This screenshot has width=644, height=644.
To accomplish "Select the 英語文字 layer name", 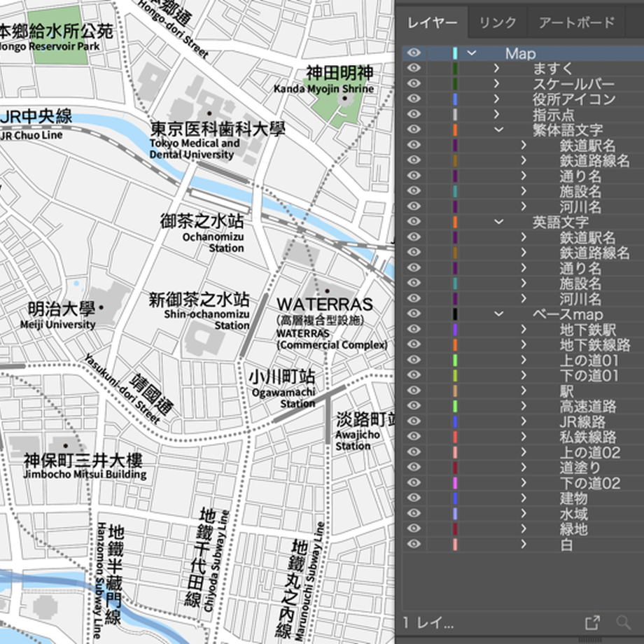I will coord(560,222).
